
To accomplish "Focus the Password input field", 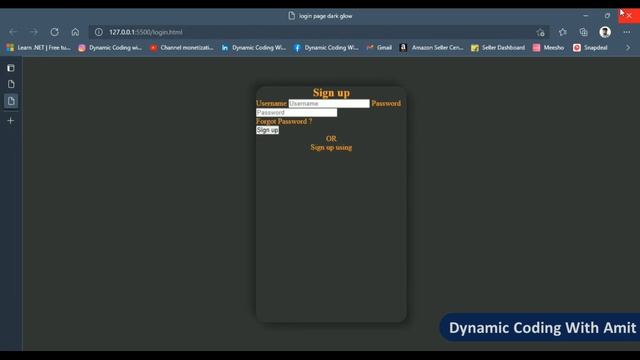I will pos(296,113).
